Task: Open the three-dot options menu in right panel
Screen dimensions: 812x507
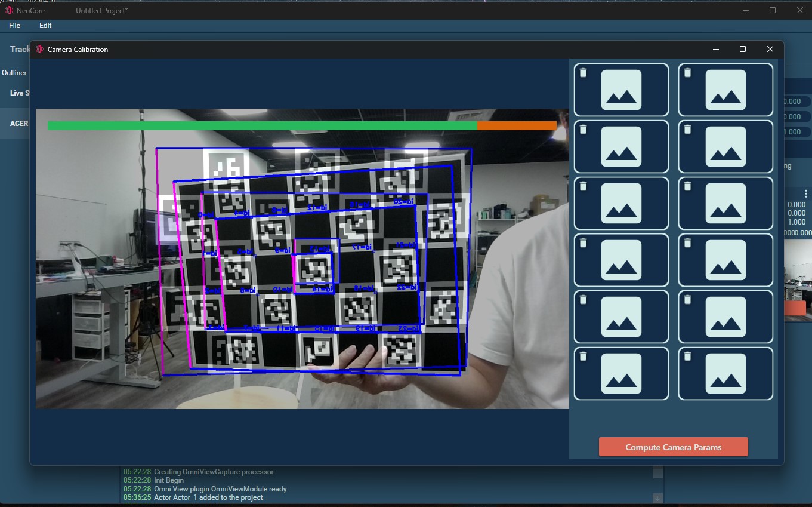Action: pyautogui.click(x=805, y=194)
